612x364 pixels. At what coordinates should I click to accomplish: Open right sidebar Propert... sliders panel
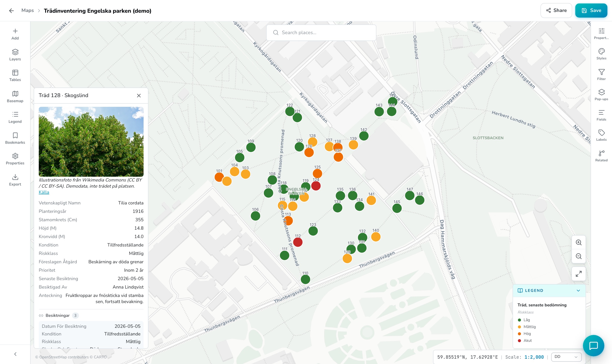601,34
